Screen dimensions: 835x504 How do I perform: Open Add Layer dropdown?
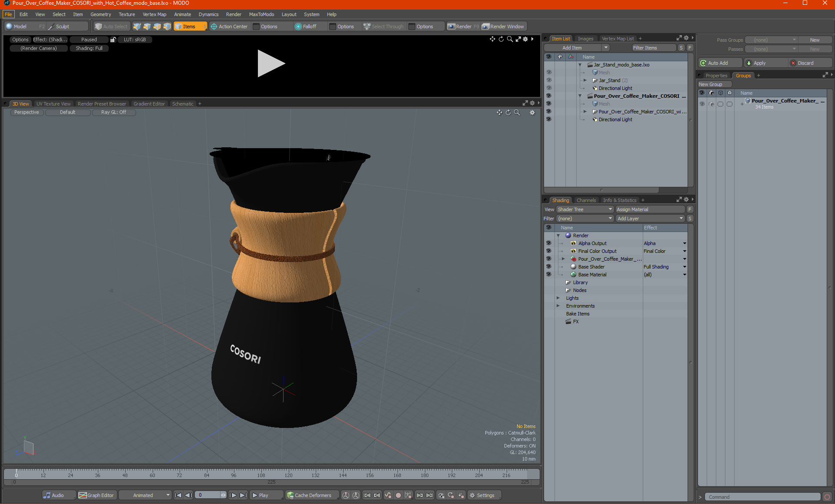coord(650,219)
